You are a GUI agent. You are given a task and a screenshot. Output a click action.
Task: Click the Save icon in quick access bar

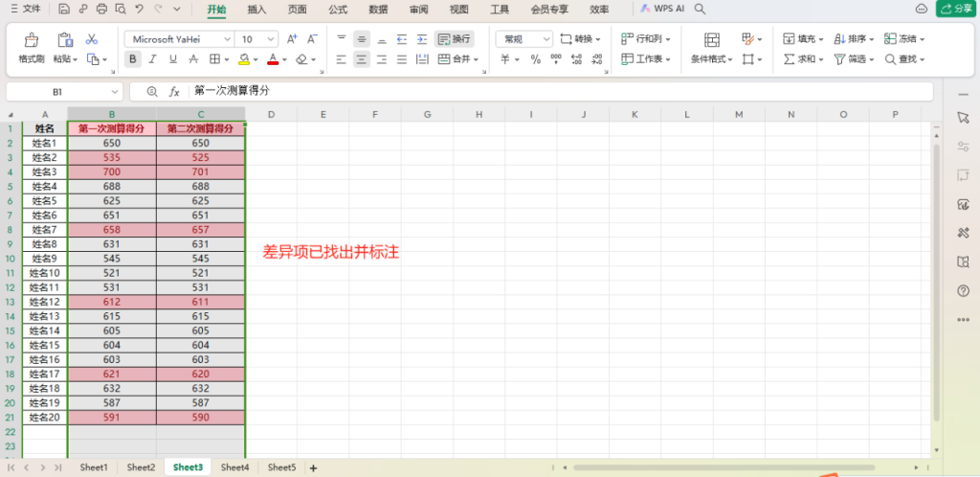[63, 9]
